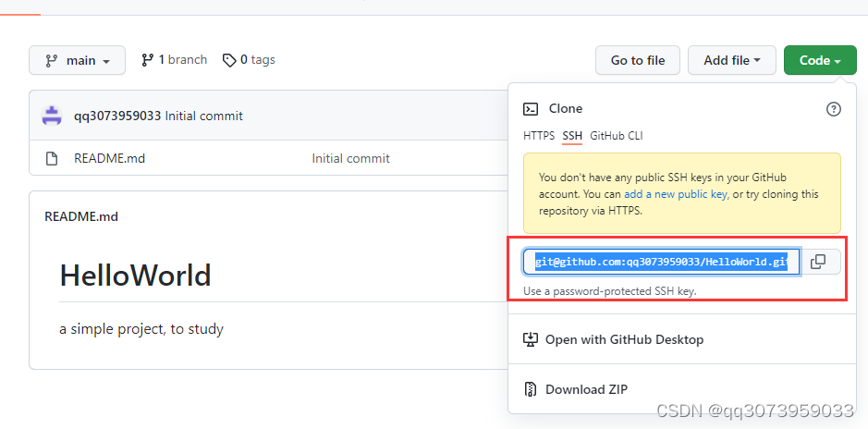The width and height of the screenshot is (868, 429).
Task: Click the file icon next to README.md
Action: click(52, 159)
